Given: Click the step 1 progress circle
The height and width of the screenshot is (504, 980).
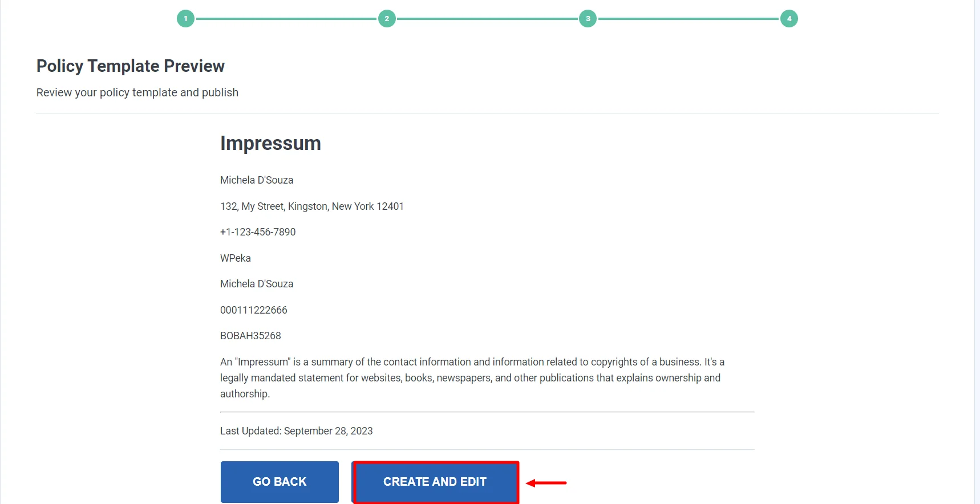Looking at the screenshot, I should click(x=185, y=18).
